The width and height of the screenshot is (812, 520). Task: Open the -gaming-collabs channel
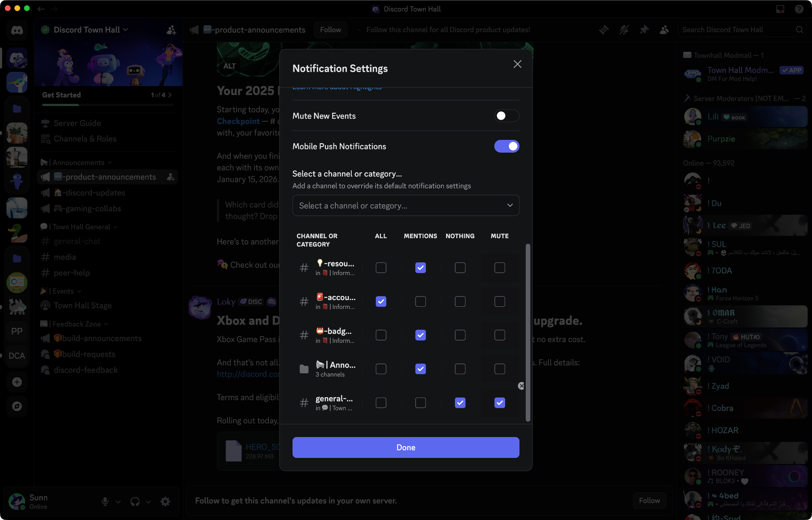pos(108,209)
